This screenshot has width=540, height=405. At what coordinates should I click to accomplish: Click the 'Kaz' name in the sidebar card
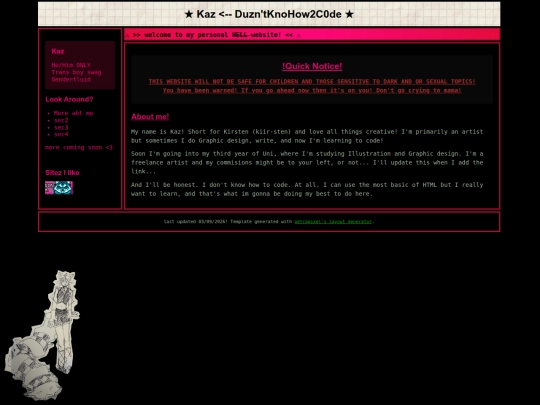click(58, 51)
